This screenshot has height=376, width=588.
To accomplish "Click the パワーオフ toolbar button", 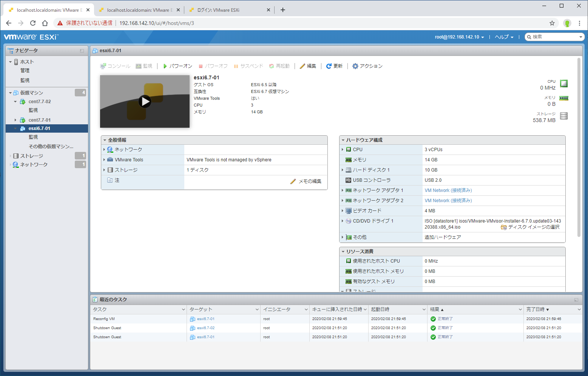I will point(213,66).
